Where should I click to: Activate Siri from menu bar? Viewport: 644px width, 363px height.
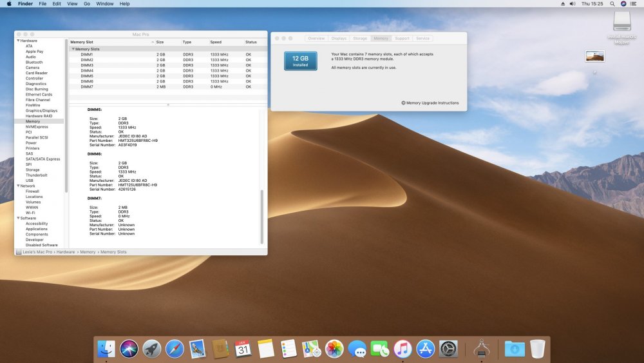click(623, 4)
